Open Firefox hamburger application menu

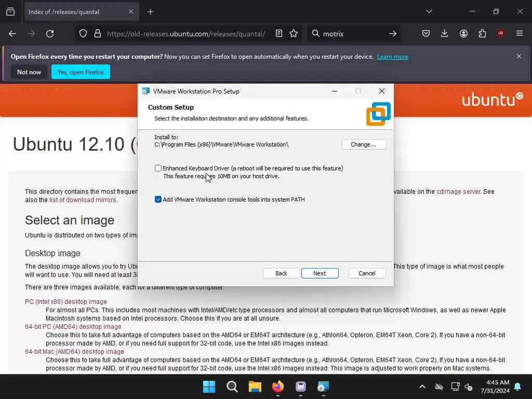point(520,33)
